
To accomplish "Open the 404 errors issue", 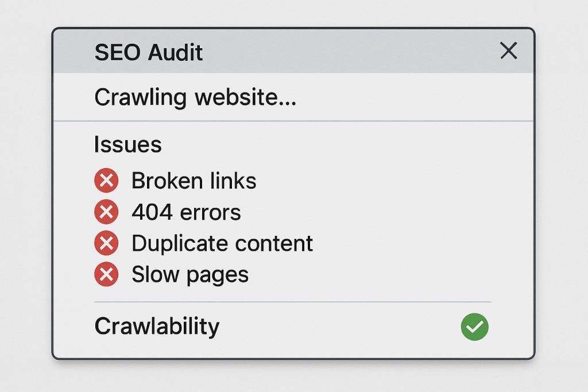I will [186, 212].
